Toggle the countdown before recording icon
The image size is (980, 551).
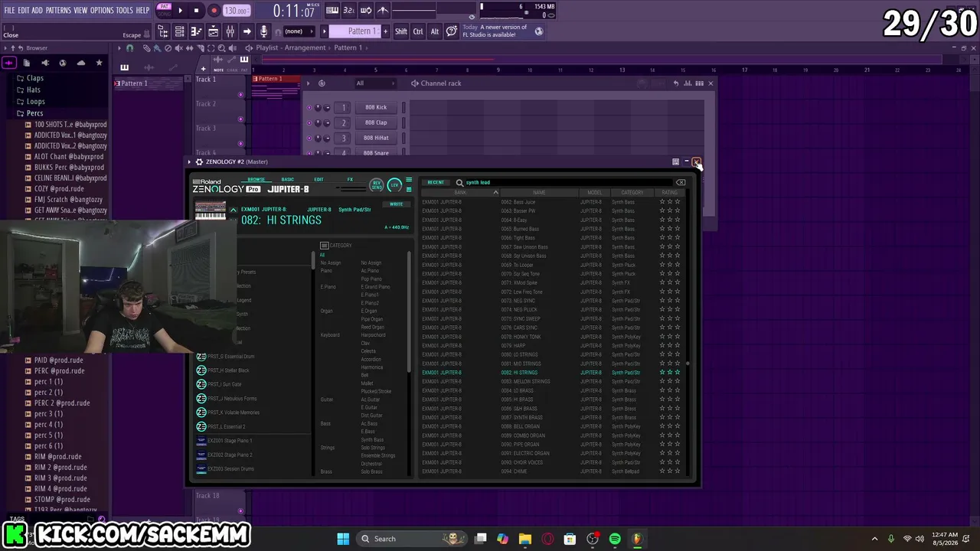tap(349, 11)
